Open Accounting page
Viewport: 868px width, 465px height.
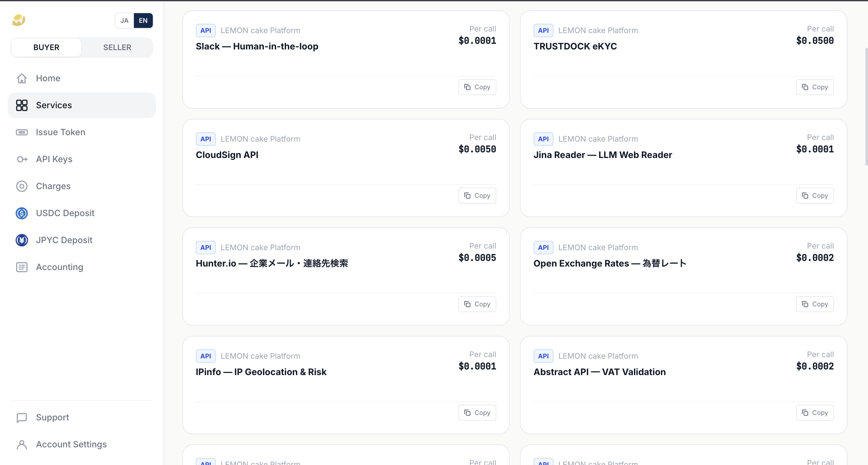(82, 267)
